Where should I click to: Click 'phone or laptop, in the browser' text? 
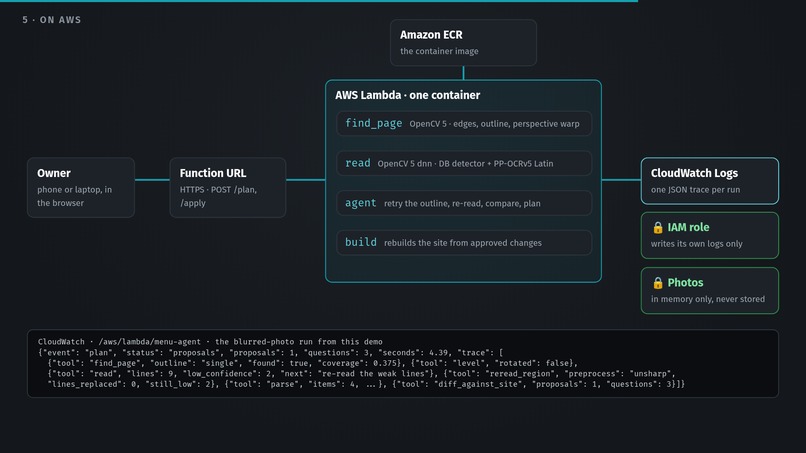75,196
